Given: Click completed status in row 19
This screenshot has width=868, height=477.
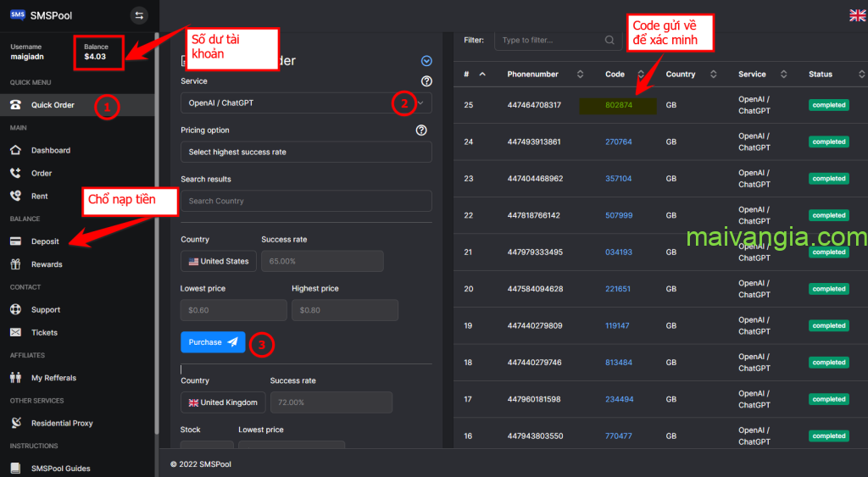Looking at the screenshot, I should tap(829, 325).
